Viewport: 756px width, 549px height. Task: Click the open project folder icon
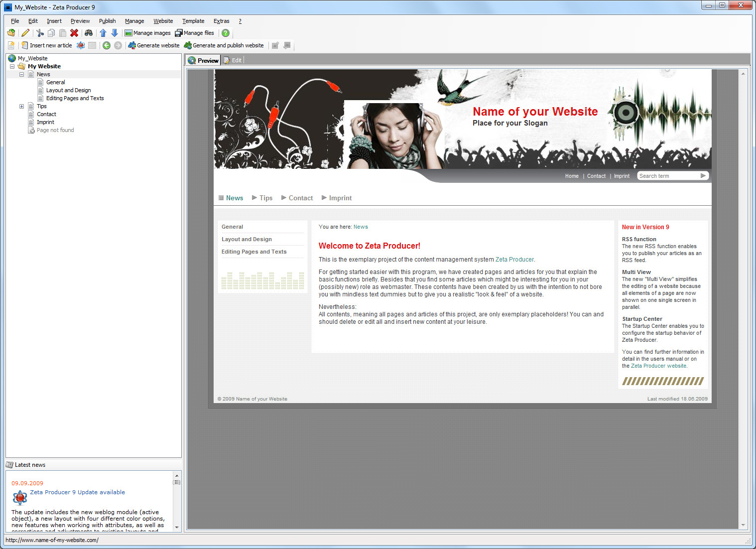(11, 33)
